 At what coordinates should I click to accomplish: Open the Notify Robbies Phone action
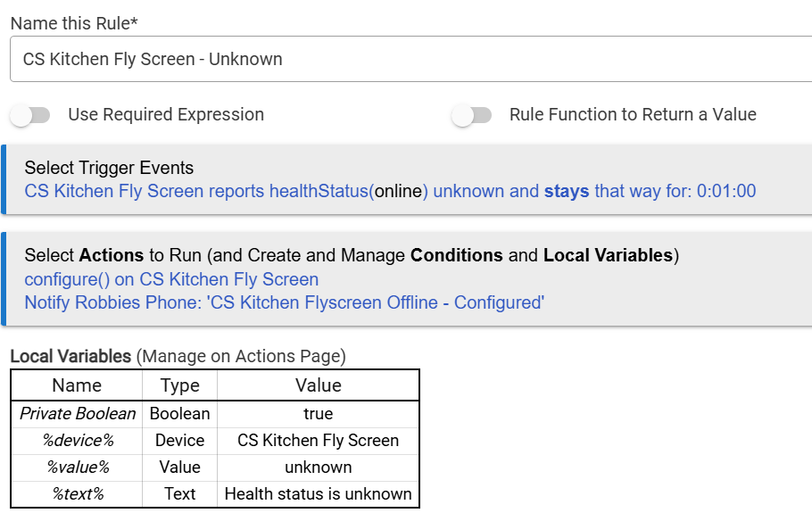point(285,302)
